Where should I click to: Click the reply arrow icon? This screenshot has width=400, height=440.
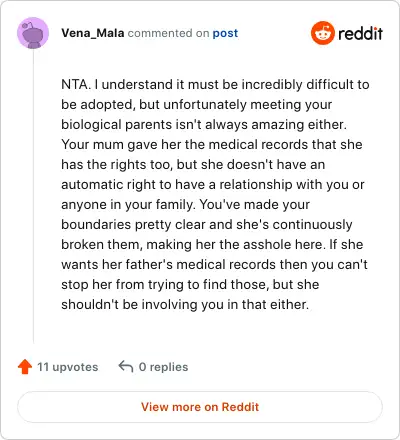pyautogui.click(x=126, y=367)
